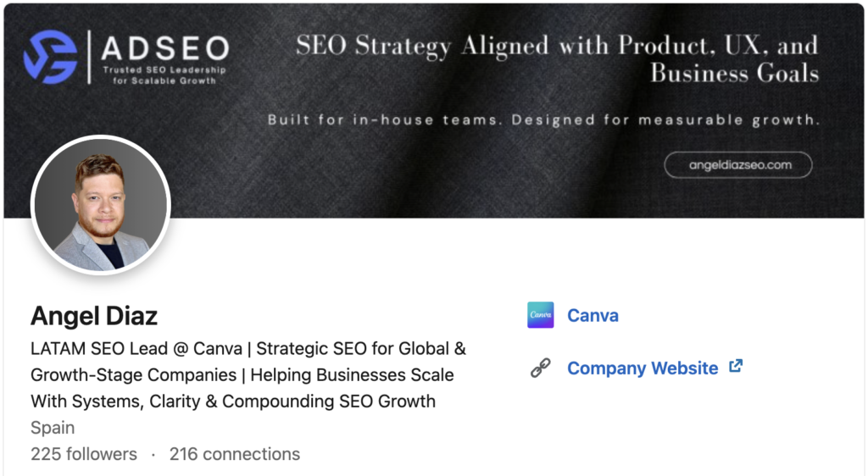Open the Company Website link
The height and width of the screenshot is (476, 868).
[642, 368]
